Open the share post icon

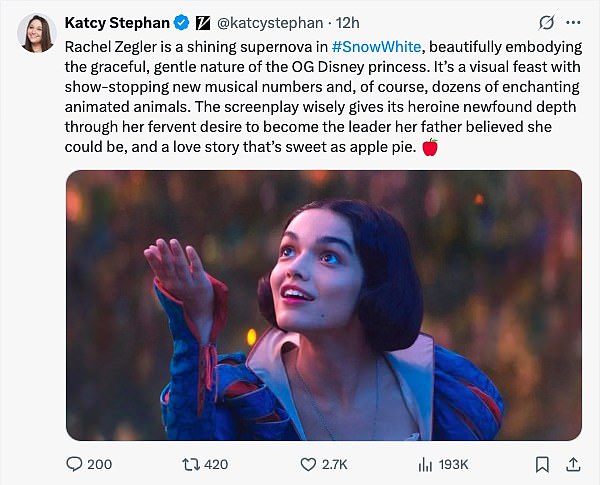tap(573, 464)
